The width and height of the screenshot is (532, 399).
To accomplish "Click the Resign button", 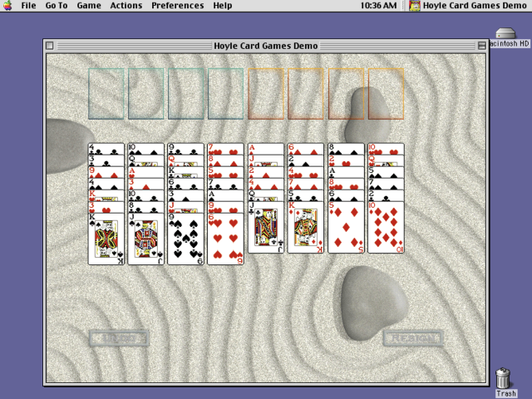I will [413, 338].
